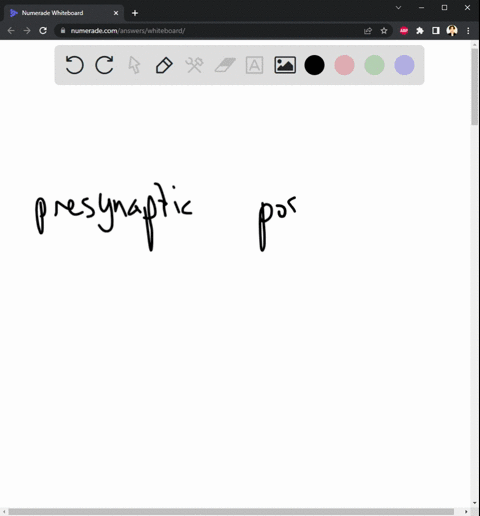Viewport: 480px width, 516px height.
Task: Reload the Numerade whiteboard page
Action: tap(43, 31)
